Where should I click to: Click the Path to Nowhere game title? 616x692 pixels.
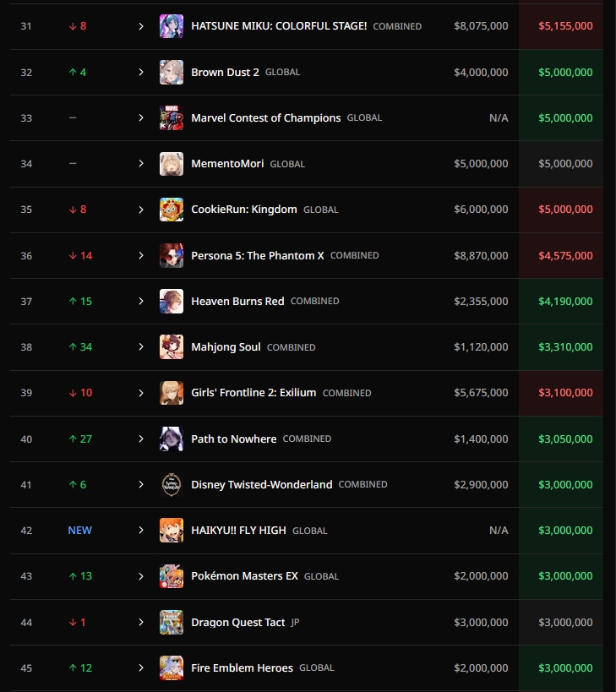pyautogui.click(x=233, y=439)
